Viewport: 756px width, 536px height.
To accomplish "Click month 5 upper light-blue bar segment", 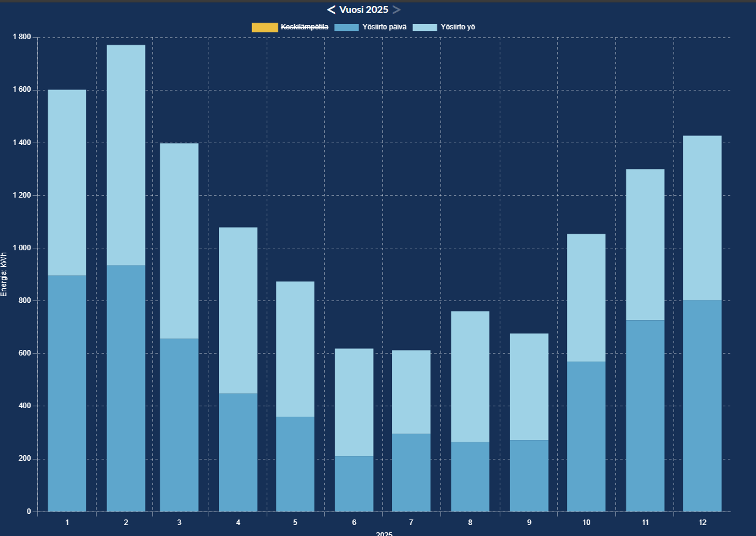I will 295,349.
